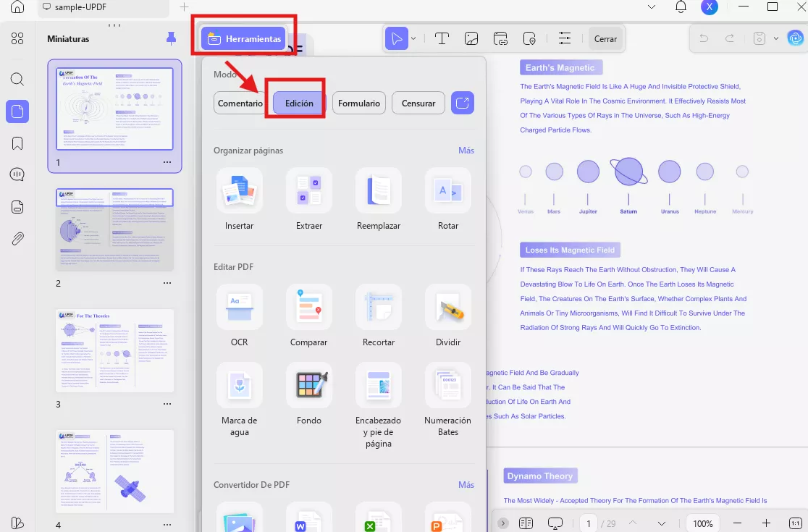
Task: Go to the home screen icon
Action: pos(17,7)
